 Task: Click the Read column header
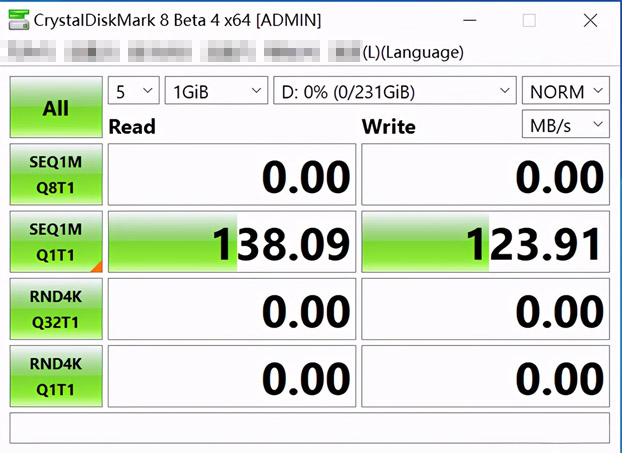132,127
